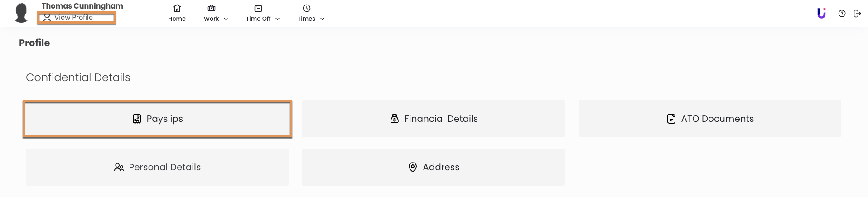Screen dimensions: 868x197
Task: Click the Thomas Cunningham name
Action: click(x=82, y=6)
